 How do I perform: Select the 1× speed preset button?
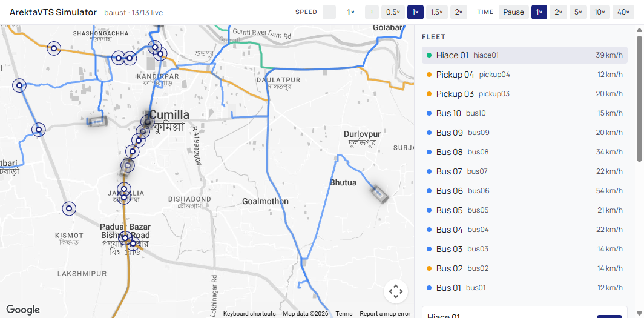click(x=415, y=12)
